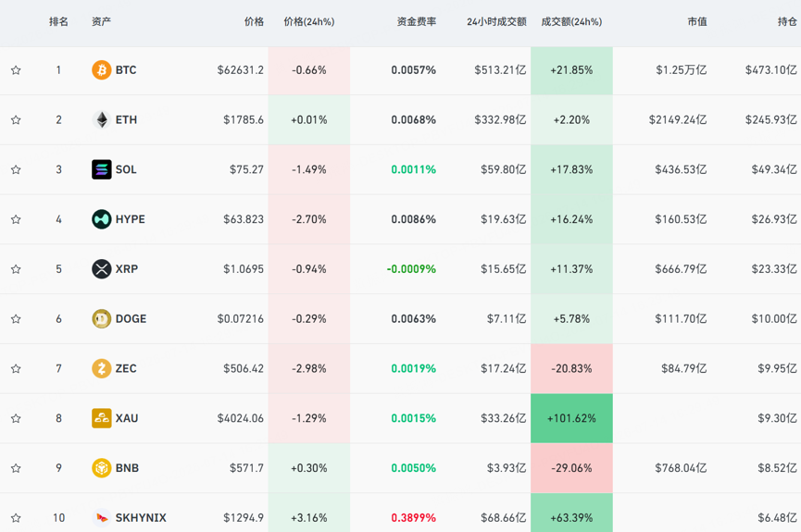Select the XAU gold bars icon

(102, 418)
